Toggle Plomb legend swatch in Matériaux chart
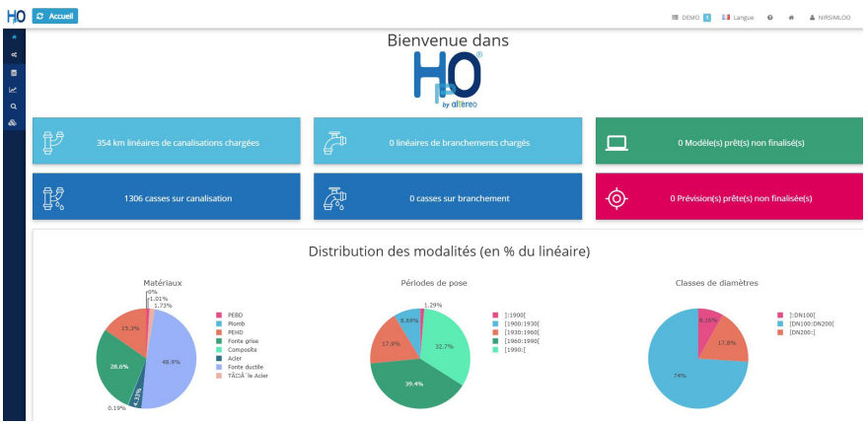 (x=219, y=323)
